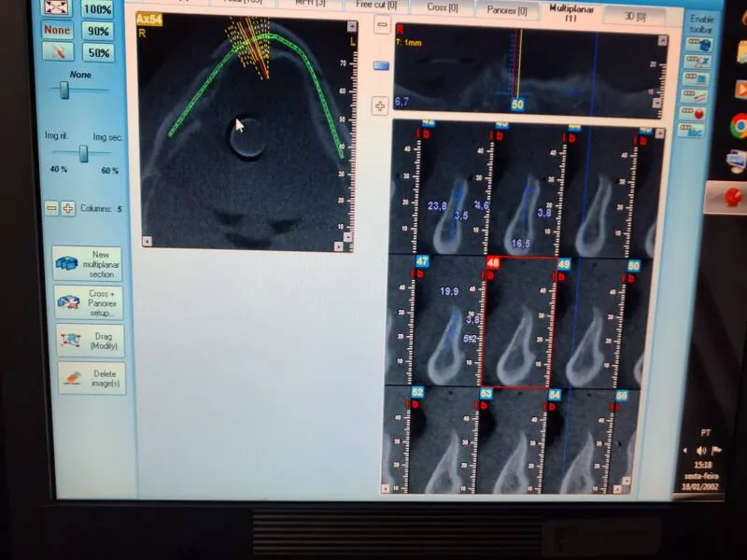The height and width of the screenshot is (560, 747).
Task: Select cross-section slice 48
Action: [x=518, y=322]
